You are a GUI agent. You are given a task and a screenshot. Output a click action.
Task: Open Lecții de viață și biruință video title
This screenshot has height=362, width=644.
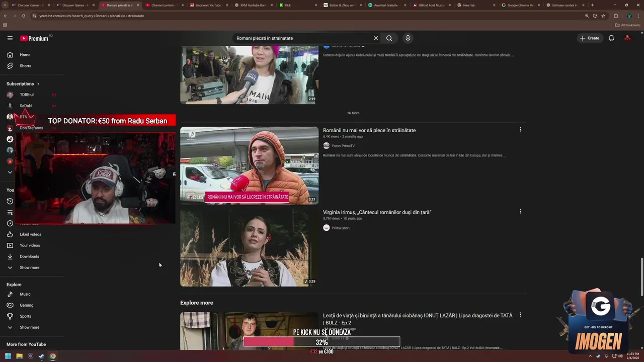click(x=418, y=319)
